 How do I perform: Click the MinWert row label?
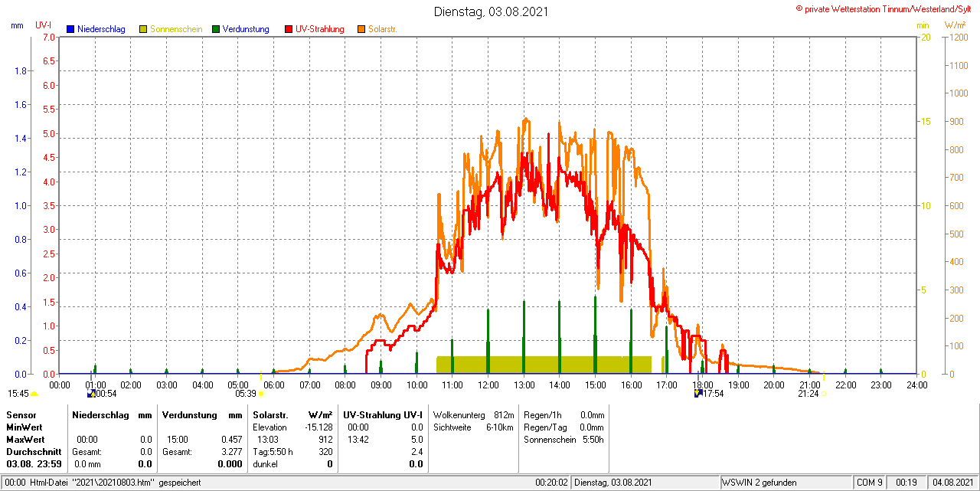click(24, 427)
